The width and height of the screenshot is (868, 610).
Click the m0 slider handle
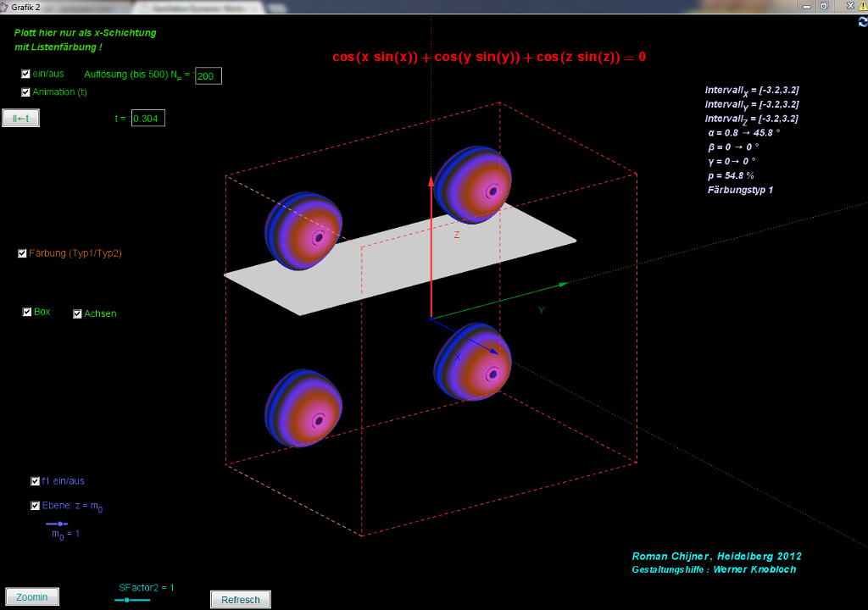click(60, 524)
